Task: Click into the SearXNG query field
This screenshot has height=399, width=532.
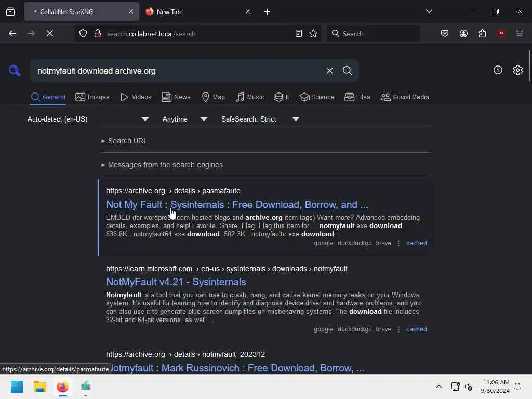Action: [178, 71]
